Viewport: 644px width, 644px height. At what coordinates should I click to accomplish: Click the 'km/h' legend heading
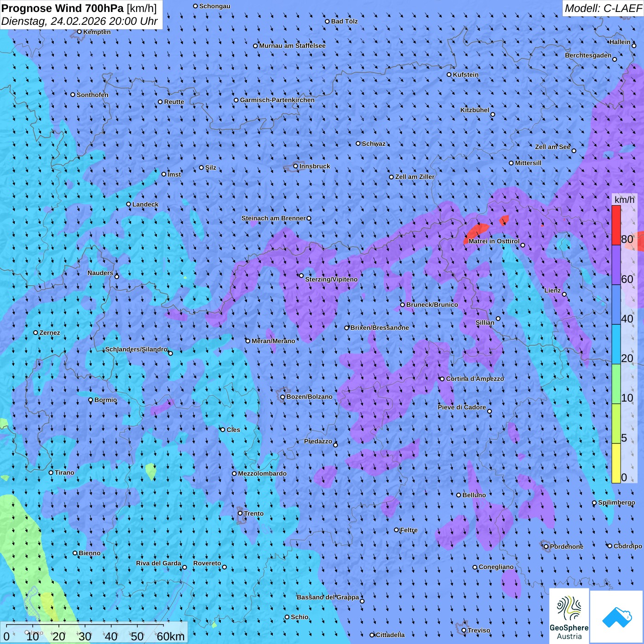coord(624,200)
